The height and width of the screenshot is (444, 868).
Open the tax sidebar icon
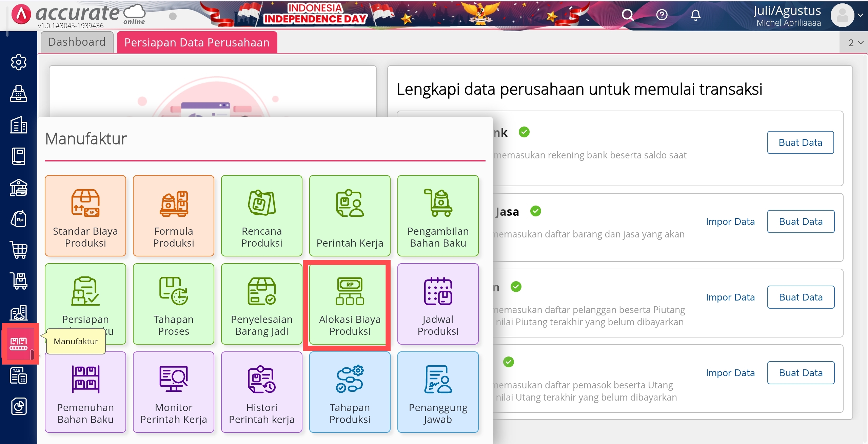click(x=19, y=375)
